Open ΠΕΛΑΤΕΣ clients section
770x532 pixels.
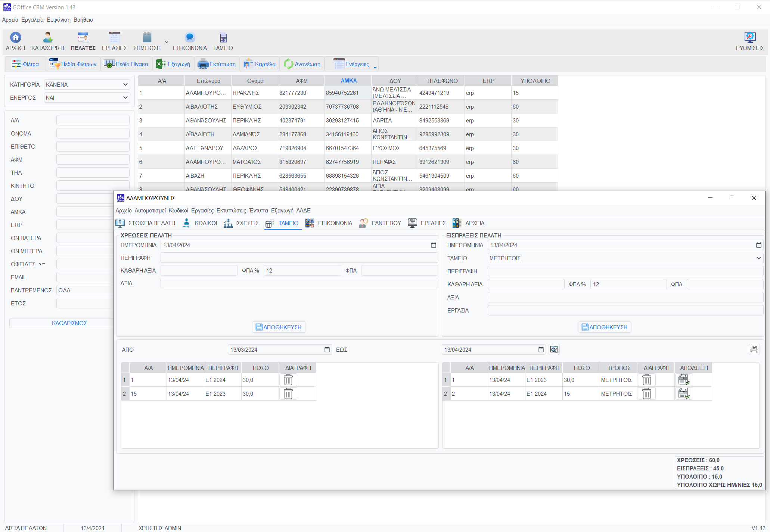[83, 41]
